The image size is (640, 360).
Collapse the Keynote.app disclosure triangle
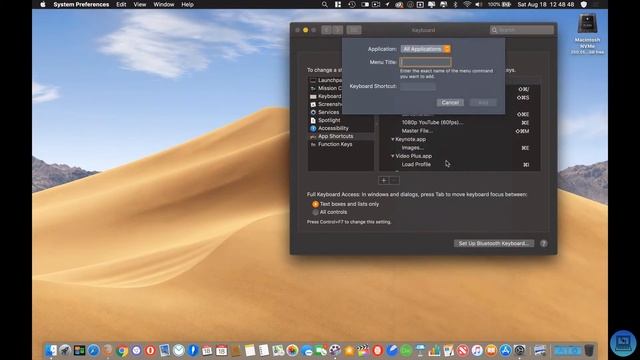pyautogui.click(x=393, y=139)
